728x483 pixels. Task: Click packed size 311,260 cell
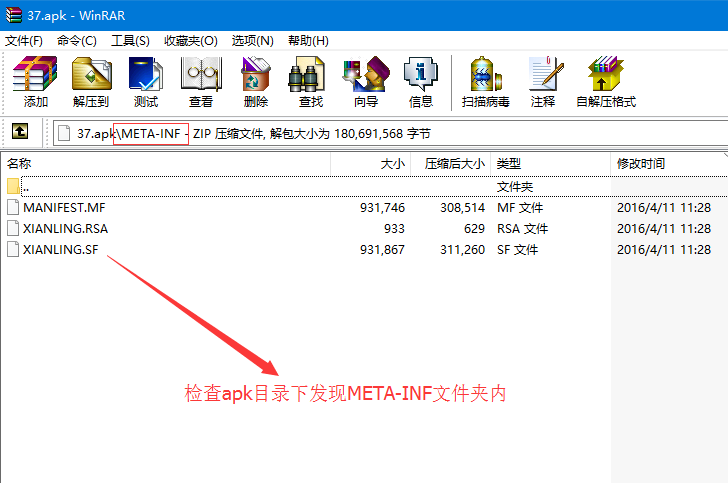tap(462, 249)
